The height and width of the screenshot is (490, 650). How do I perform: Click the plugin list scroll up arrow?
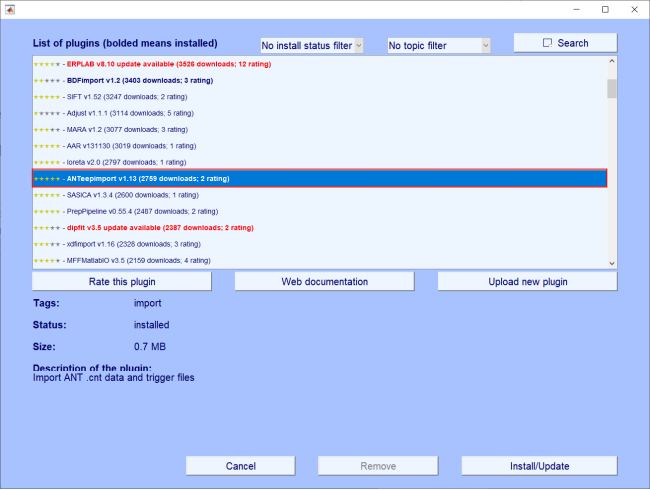(612, 61)
